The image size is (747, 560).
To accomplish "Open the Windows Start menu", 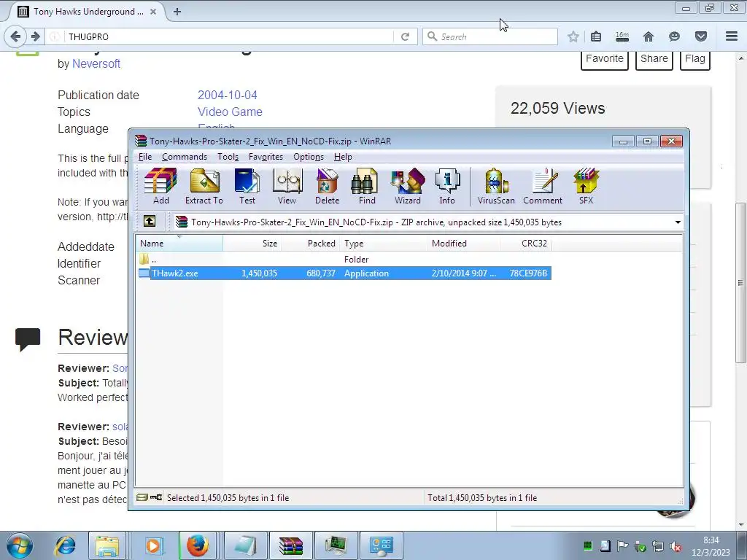I will coord(20,545).
